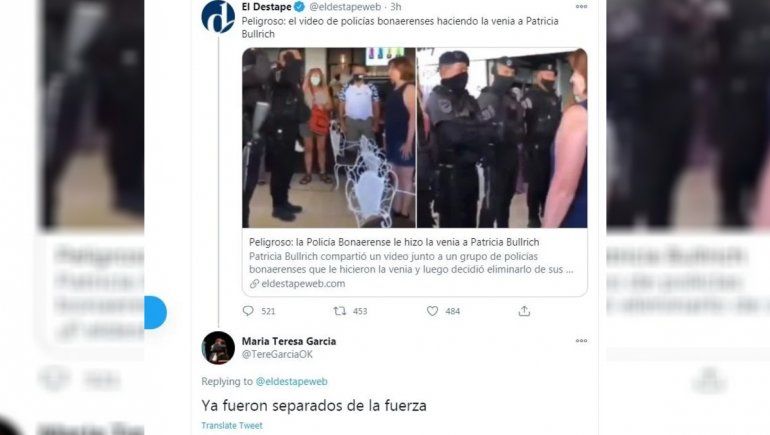Share the El Destape tweet

click(524, 311)
